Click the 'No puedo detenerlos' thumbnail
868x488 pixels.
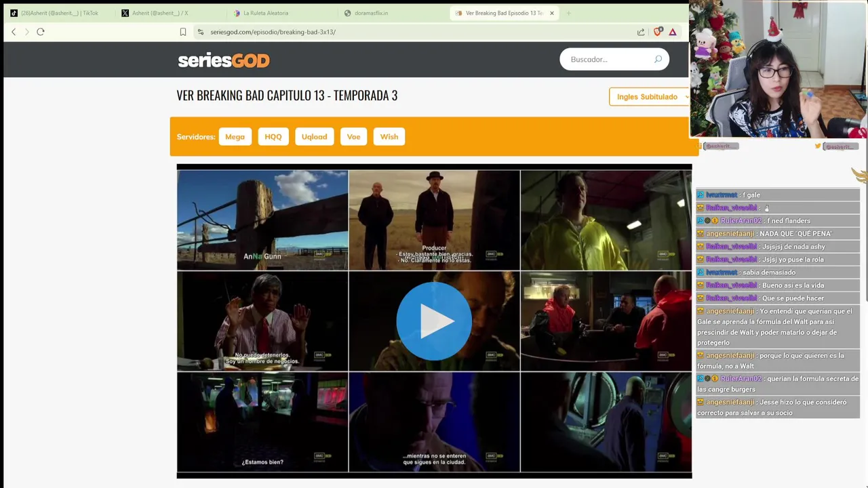click(x=262, y=321)
